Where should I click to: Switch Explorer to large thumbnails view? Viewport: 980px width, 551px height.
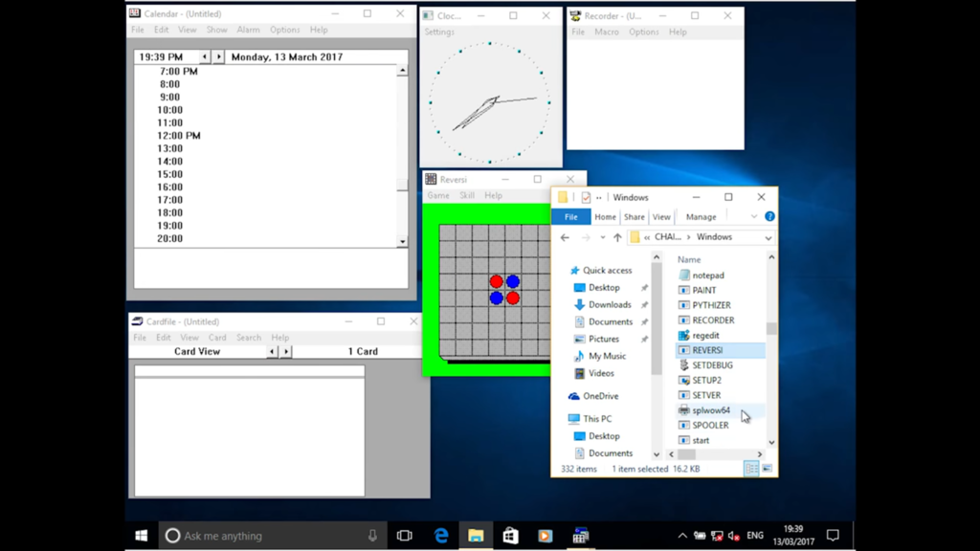[768, 469]
